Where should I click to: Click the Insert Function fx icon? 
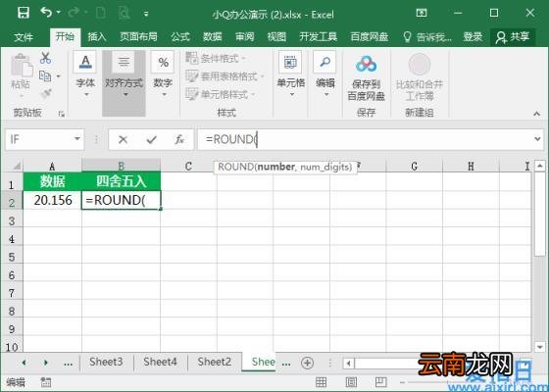[179, 139]
